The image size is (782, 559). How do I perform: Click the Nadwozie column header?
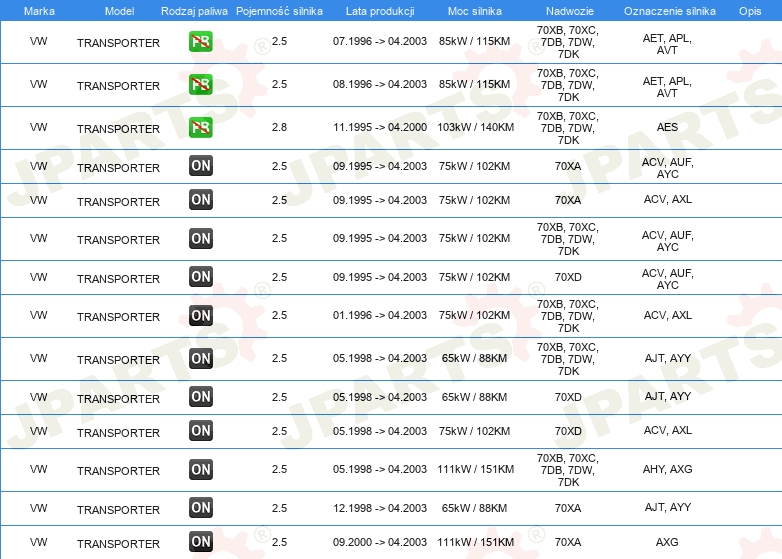tap(569, 11)
